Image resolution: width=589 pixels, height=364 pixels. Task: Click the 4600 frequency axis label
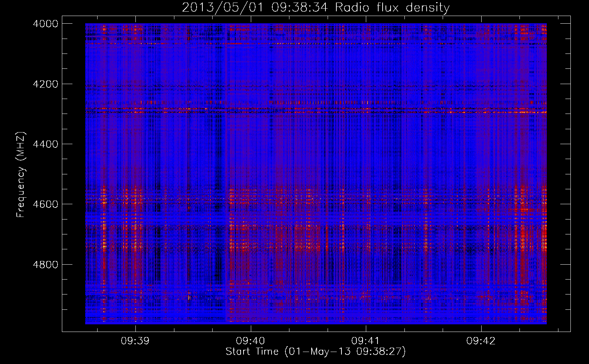point(46,204)
